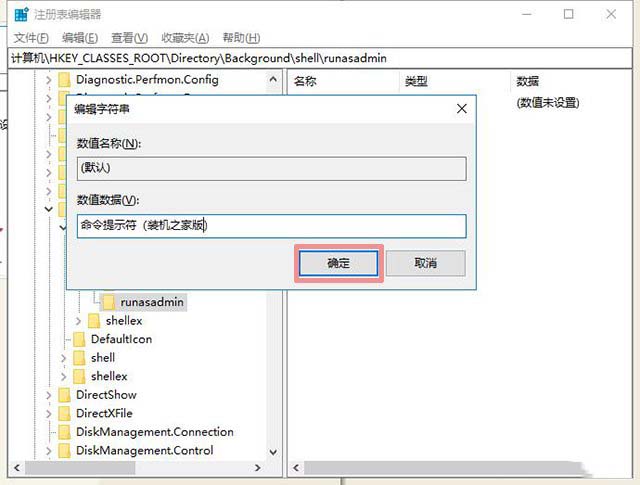This screenshot has height=485, width=640.
Task: Select the DirectShow key
Action: point(107,395)
